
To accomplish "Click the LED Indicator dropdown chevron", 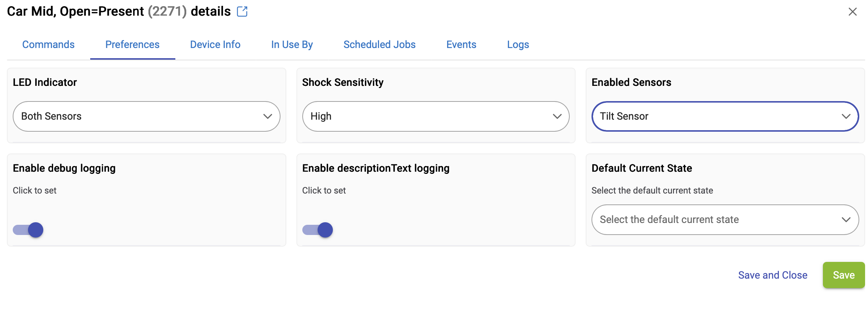I will click(268, 116).
